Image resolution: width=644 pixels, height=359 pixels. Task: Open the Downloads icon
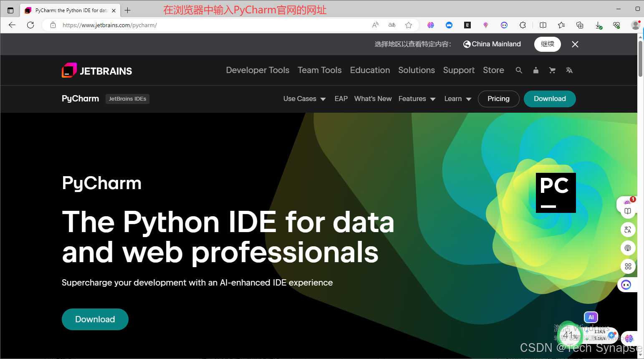pyautogui.click(x=599, y=25)
